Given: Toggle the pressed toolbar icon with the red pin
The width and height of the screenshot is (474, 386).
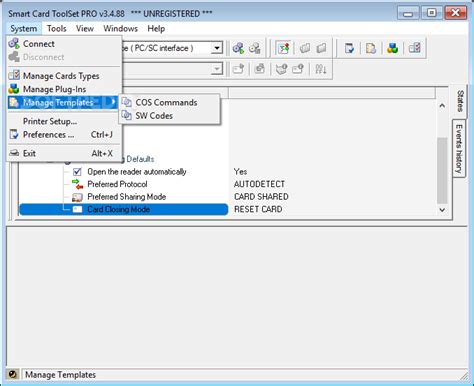Looking at the screenshot, I should (x=284, y=48).
